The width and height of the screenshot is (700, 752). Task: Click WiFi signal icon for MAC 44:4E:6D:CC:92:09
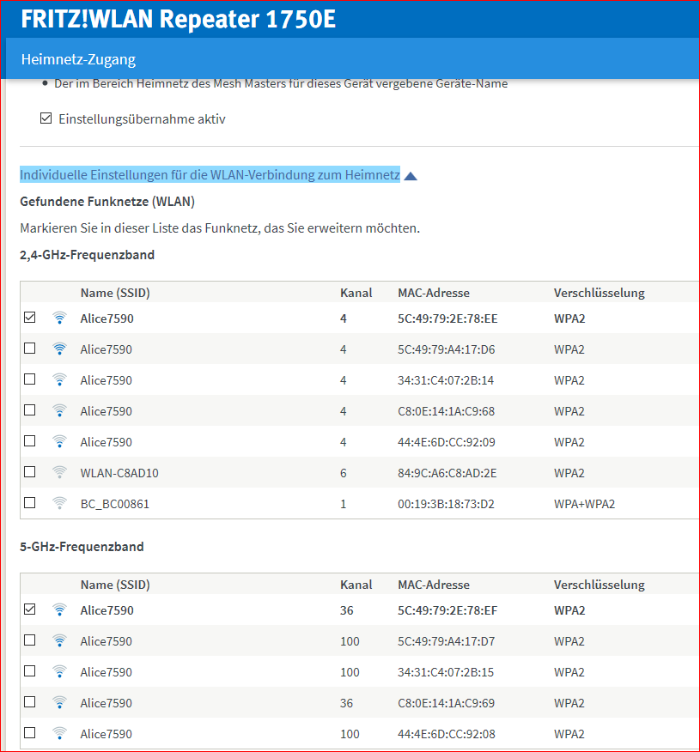59,442
